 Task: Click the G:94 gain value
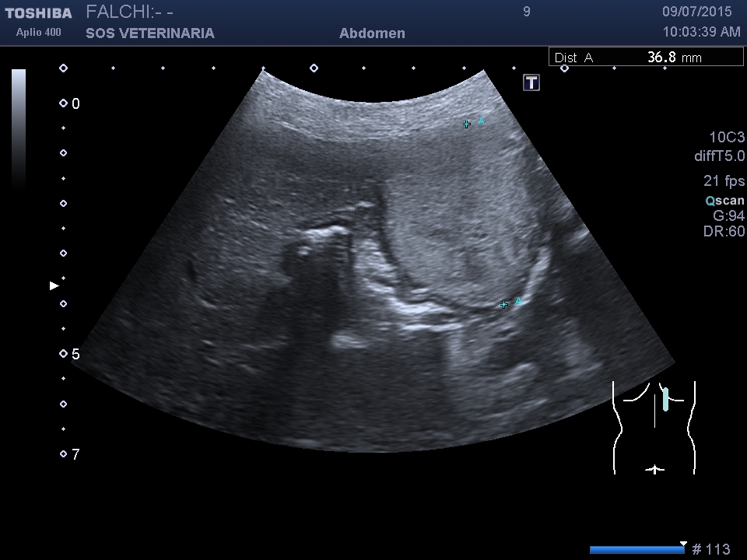(x=728, y=216)
